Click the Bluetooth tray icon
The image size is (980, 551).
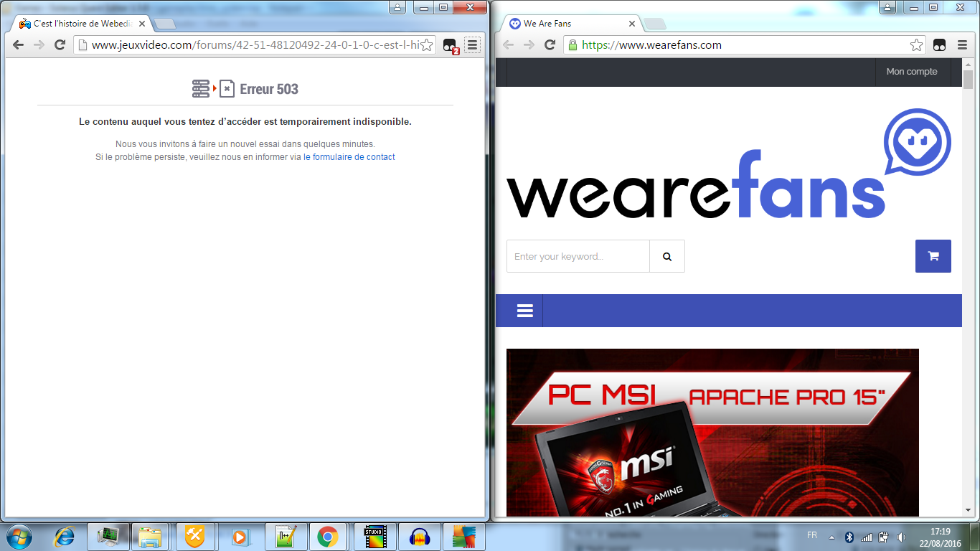coord(849,537)
